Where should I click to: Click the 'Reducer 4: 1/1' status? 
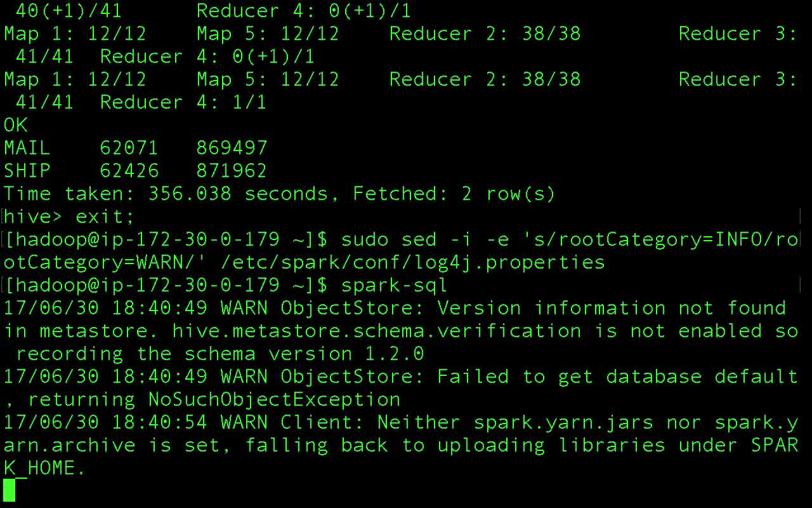click(x=183, y=102)
